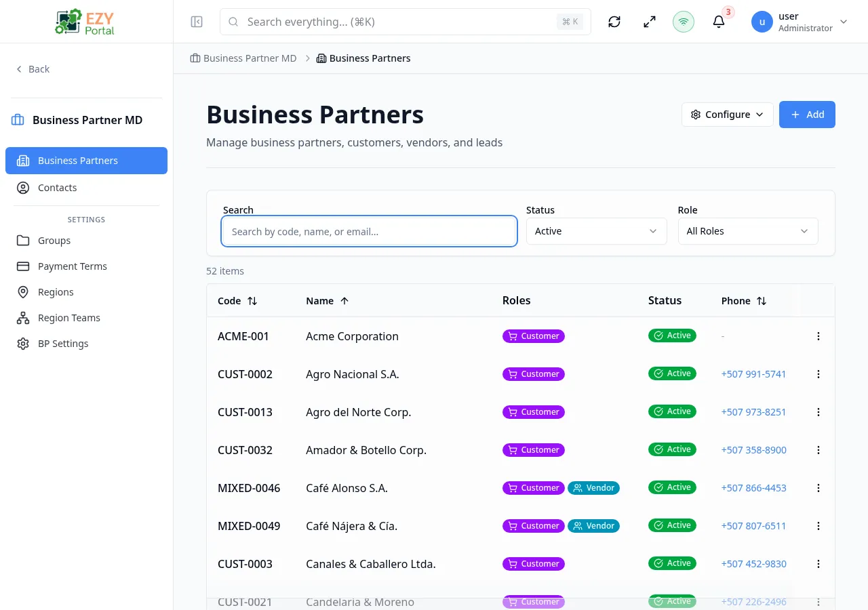
Task: Select code CUST-0002
Action: point(245,374)
